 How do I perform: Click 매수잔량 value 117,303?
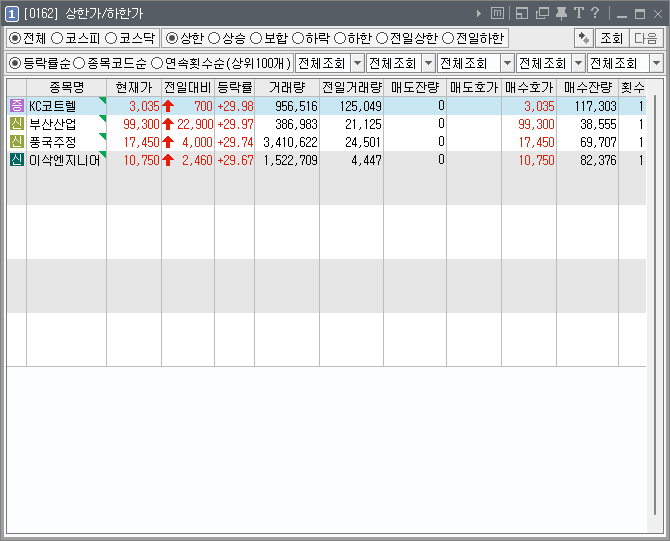pos(596,106)
